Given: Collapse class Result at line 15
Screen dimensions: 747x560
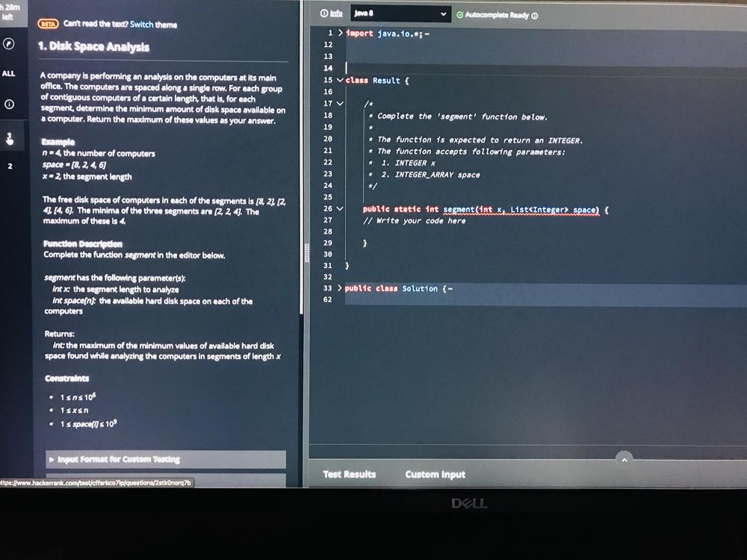Looking at the screenshot, I should (340, 80).
